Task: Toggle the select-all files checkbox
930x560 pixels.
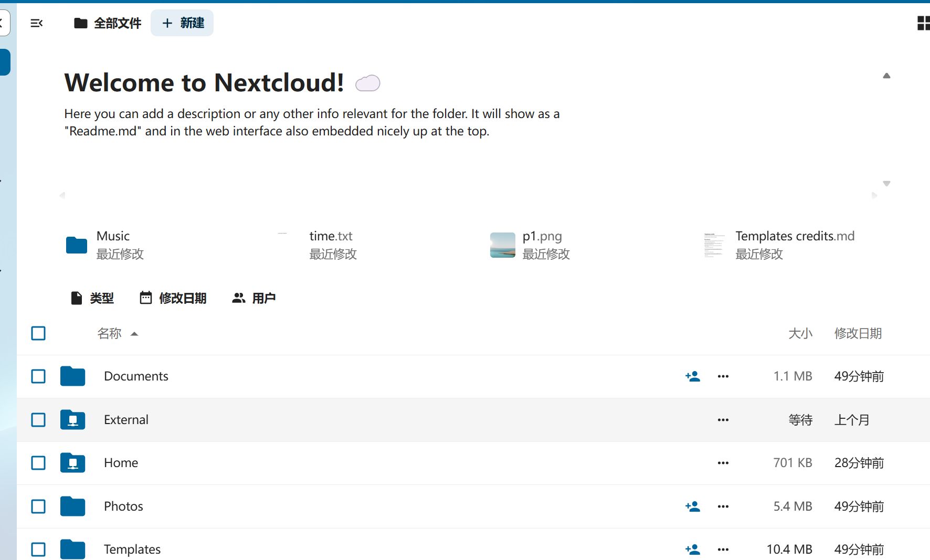Action: [38, 333]
